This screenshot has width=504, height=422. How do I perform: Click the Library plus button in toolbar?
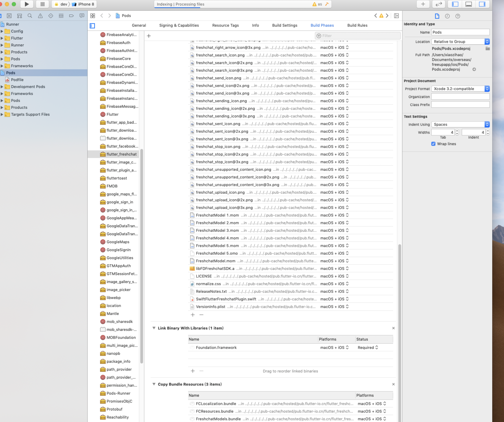coord(423,4)
